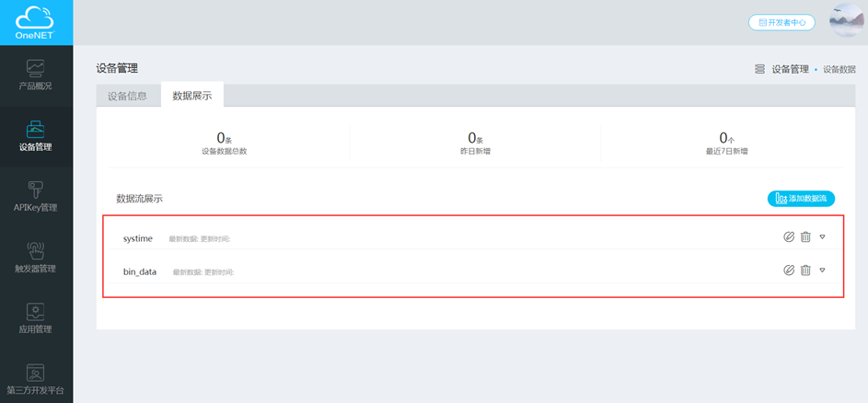
Task: Click the bin_data stream name
Action: [140, 272]
